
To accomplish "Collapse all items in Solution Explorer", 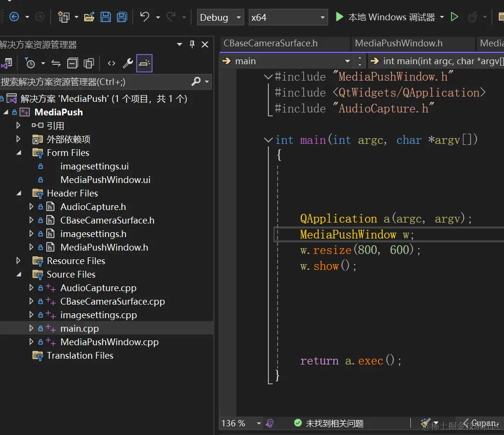I will (x=72, y=63).
